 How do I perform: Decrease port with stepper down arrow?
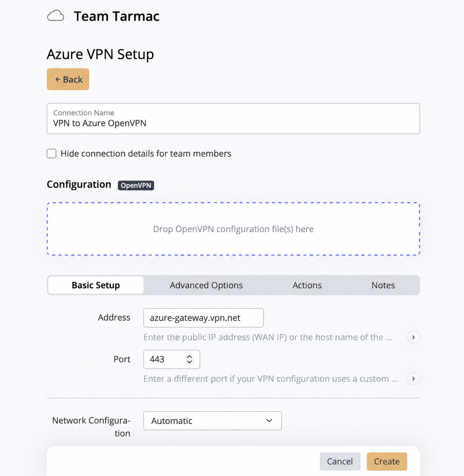pos(189,362)
